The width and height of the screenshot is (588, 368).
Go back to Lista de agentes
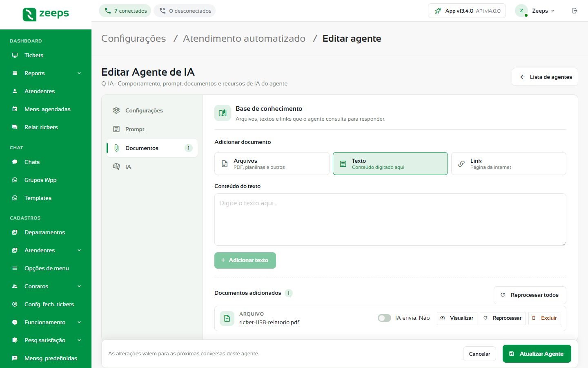point(545,77)
